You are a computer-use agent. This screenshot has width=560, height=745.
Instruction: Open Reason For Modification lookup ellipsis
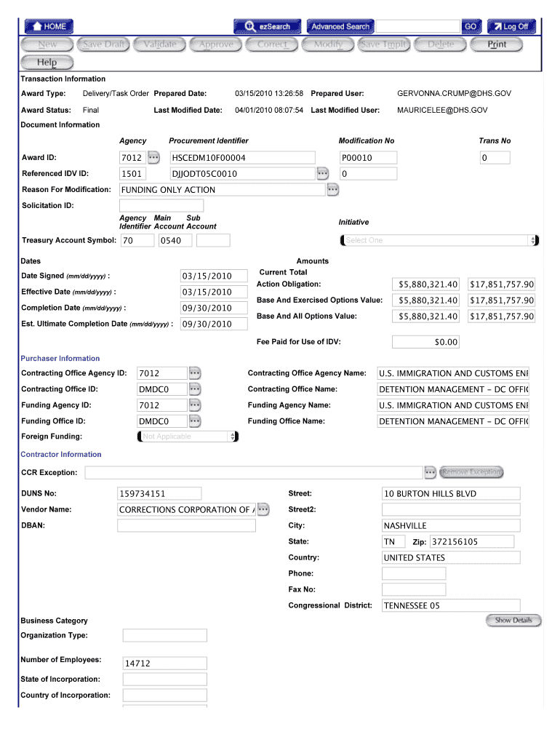[x=332, y=190]
